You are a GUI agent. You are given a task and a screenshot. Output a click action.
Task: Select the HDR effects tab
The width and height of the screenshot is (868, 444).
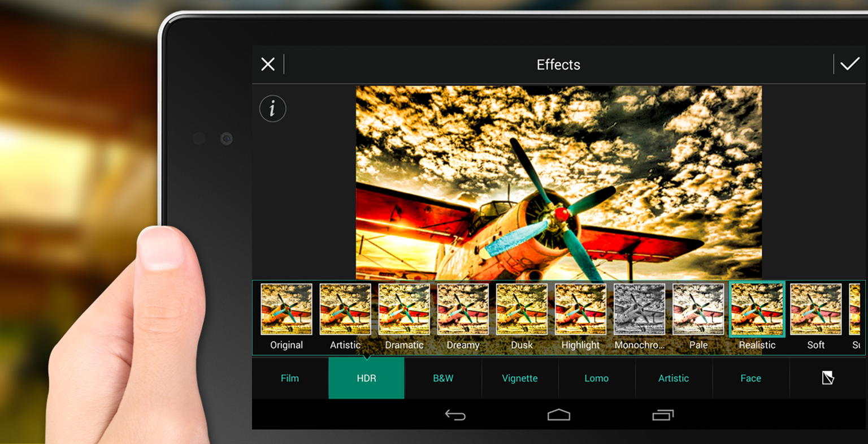(x=366, y=378)
